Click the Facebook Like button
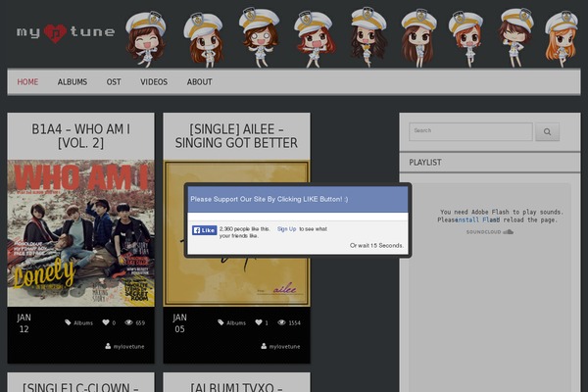This screenshot has width=588, height=392. [x=205, y=230]
